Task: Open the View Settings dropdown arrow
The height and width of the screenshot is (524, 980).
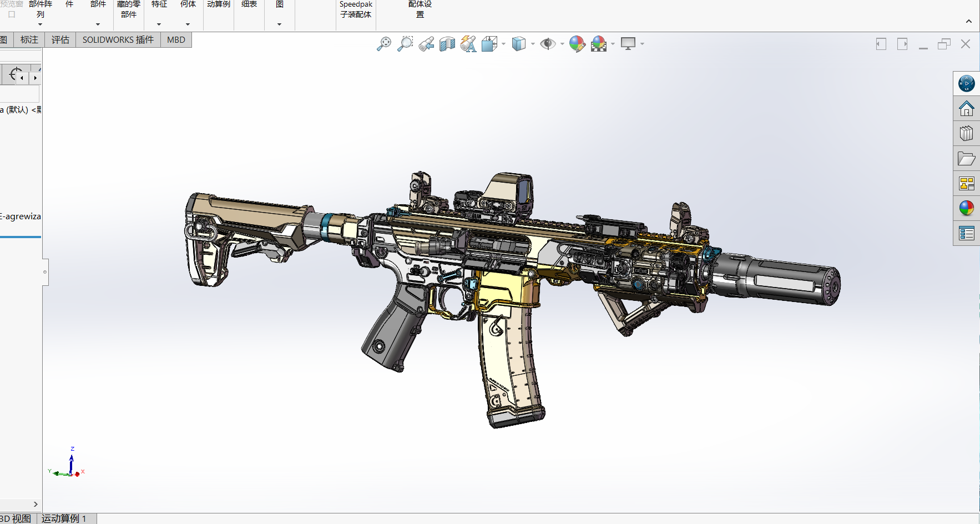Action: 643,44
